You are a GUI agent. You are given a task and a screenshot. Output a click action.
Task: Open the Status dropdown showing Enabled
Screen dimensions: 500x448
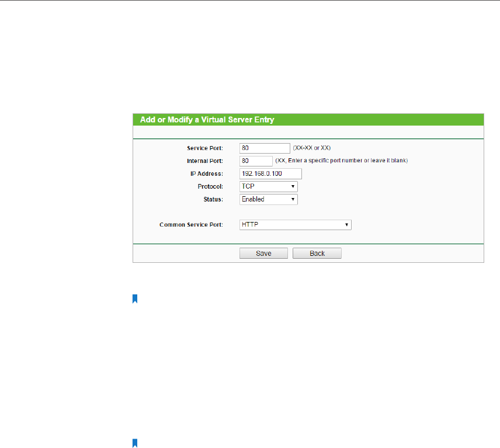click(x=269, y=199)
